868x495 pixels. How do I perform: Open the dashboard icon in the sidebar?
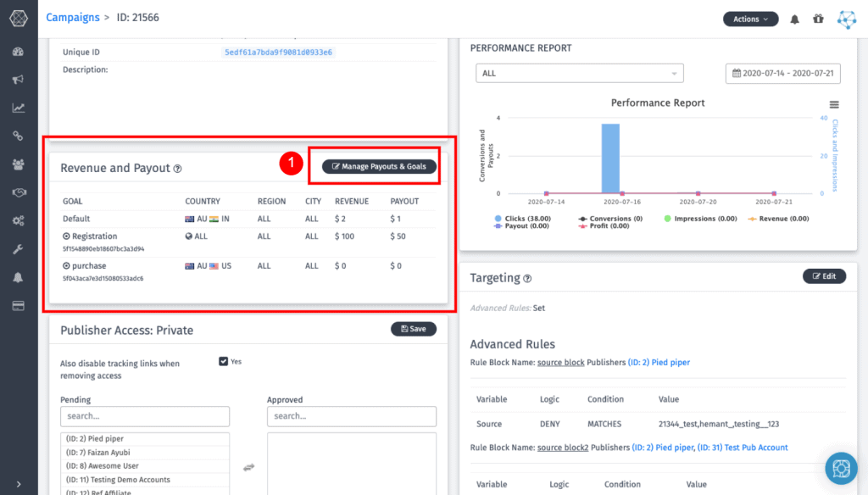click(18, 52)
